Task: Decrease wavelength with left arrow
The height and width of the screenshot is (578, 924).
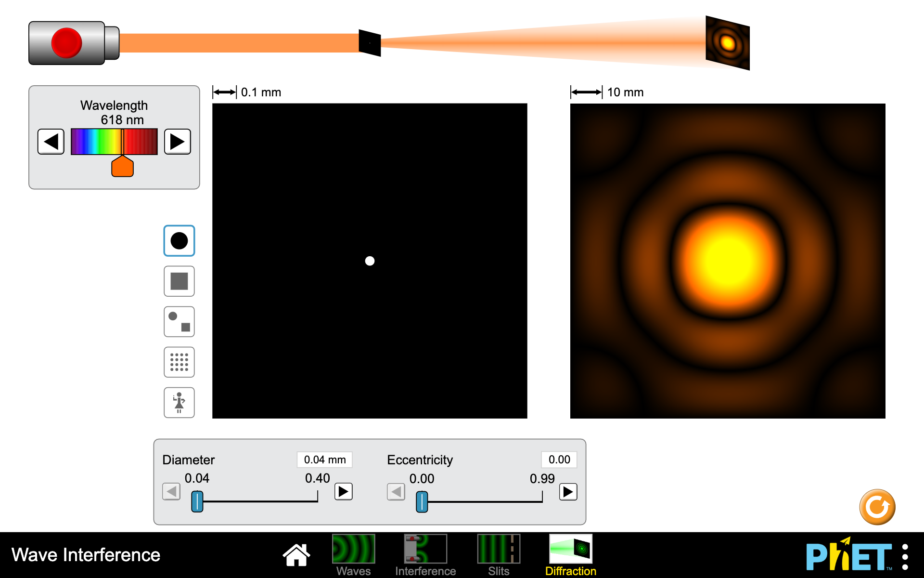Action: (51, 142)
